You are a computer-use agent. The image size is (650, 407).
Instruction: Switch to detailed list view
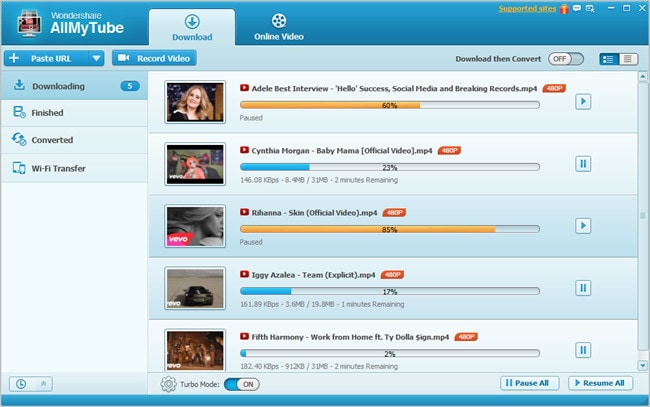coord(609,59)
